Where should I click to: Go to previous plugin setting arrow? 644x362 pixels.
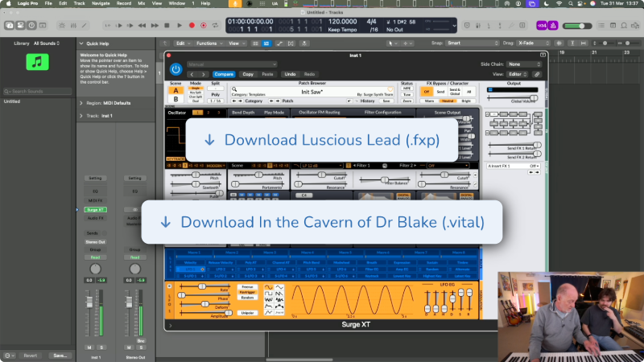coord(192,74)
